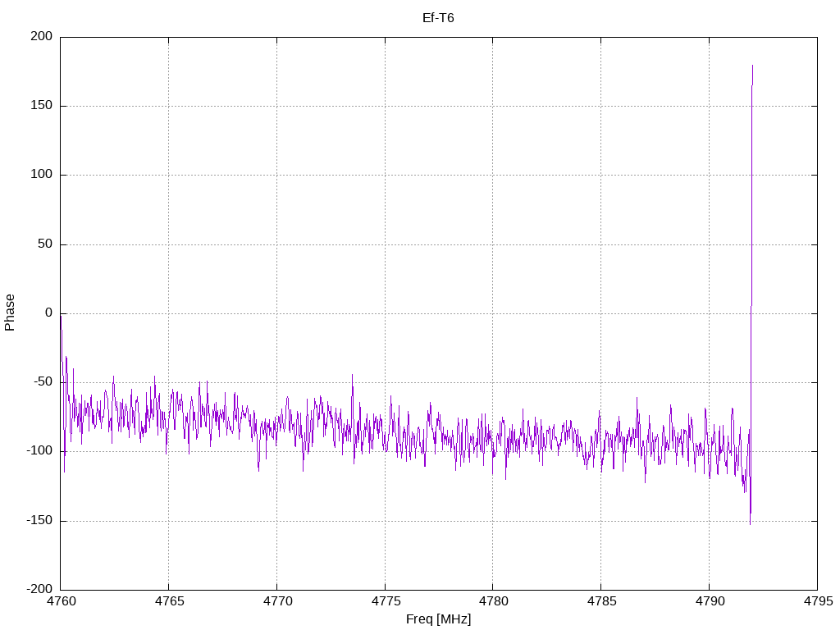Screen dimensions: 840x630
Task: Click the top of the phase spike near 4792 MHz
Action: tap(752, 66)
